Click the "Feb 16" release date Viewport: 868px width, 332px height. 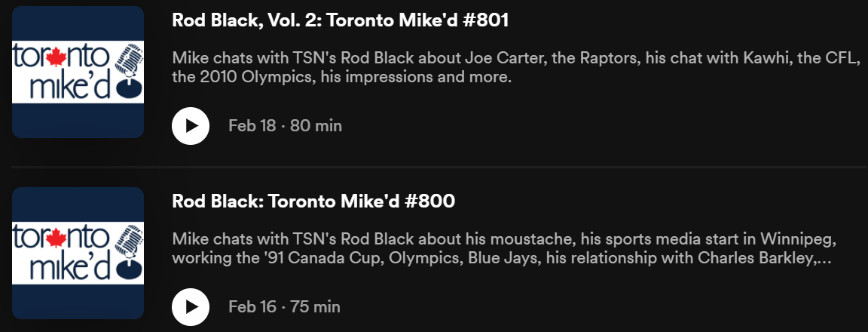(x=252, y=307)
